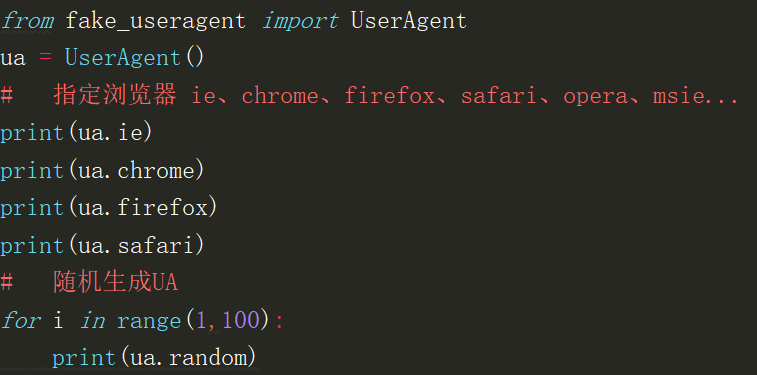Click 'firefox' in print(ua.firefox)
This screenshot has width=757, height=375.
point(162,208)
